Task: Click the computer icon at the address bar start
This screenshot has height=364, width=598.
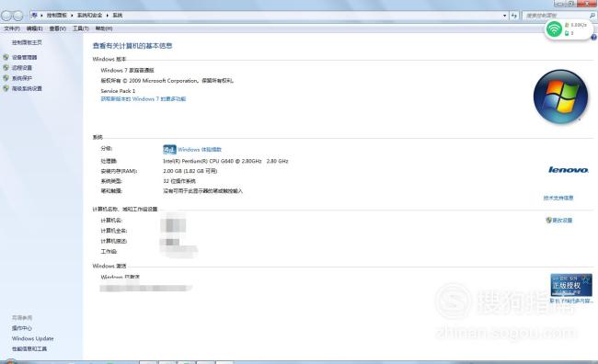Action: (34, 16)
